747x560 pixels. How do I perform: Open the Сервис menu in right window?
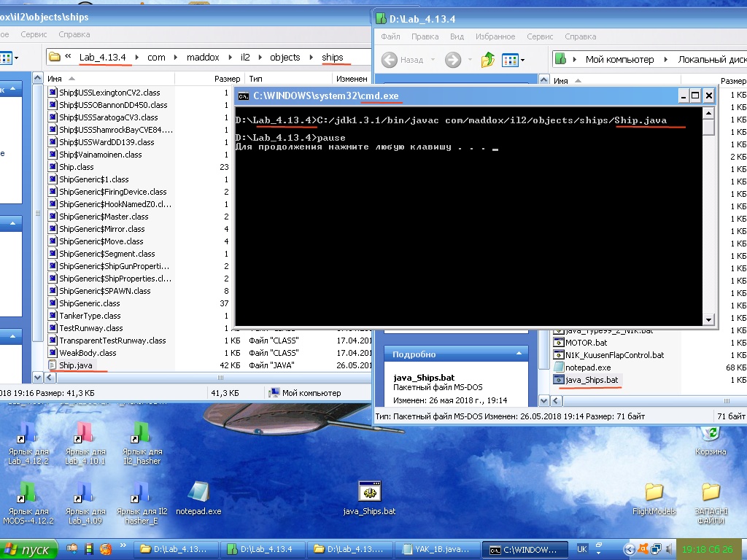[539, 36]
